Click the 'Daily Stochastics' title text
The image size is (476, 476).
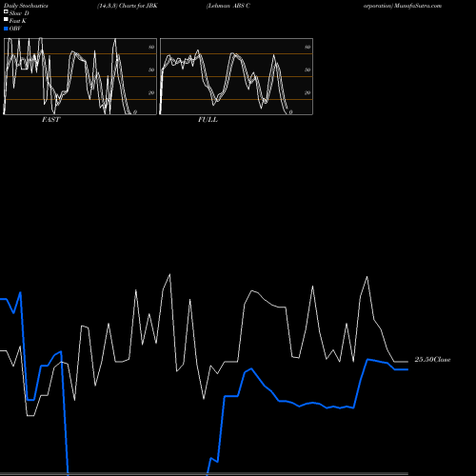click(x=26, y=6)
